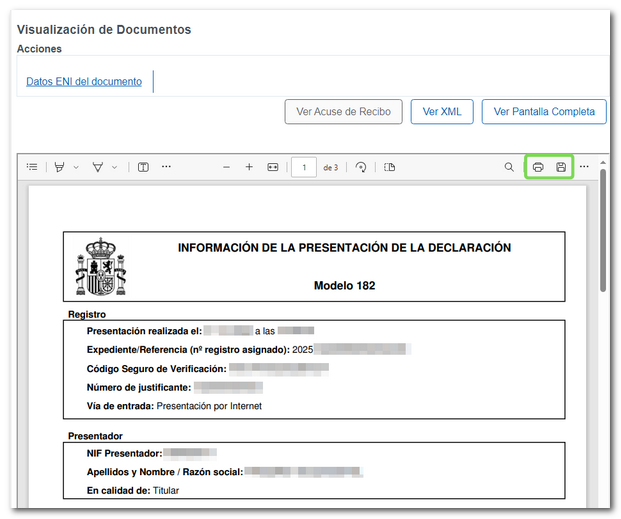Select the PDF draw pen tool
The height and width of the screenshot is (519, 621).
pos(98,167)
